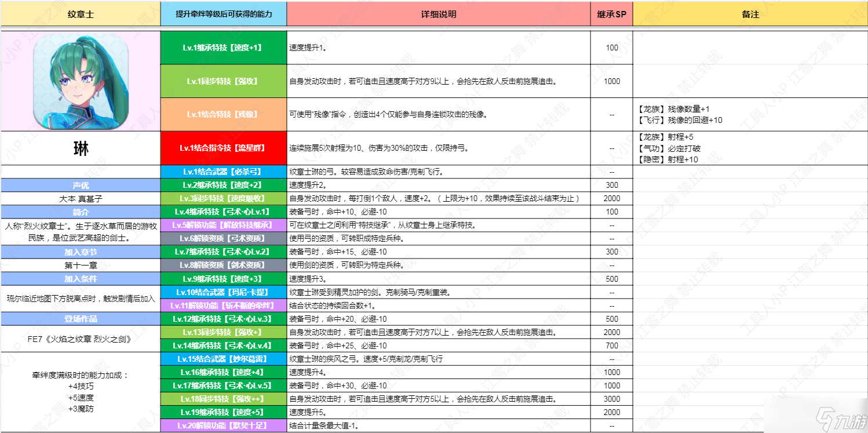Click the description 速度提升1。
Screen dimensions: 868x433
pyautogui.click(x=308, y=48)
